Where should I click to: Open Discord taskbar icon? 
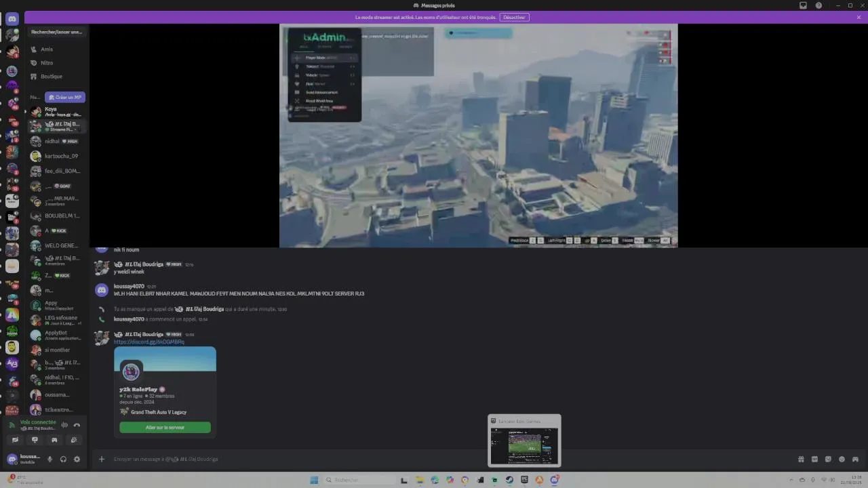click(x=555, y=480)
